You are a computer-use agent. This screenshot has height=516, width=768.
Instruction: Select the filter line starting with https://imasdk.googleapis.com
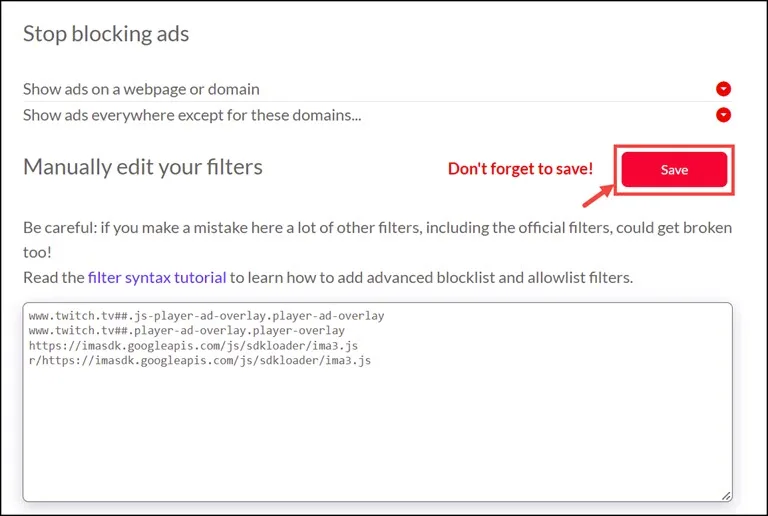tap(193, 346)
